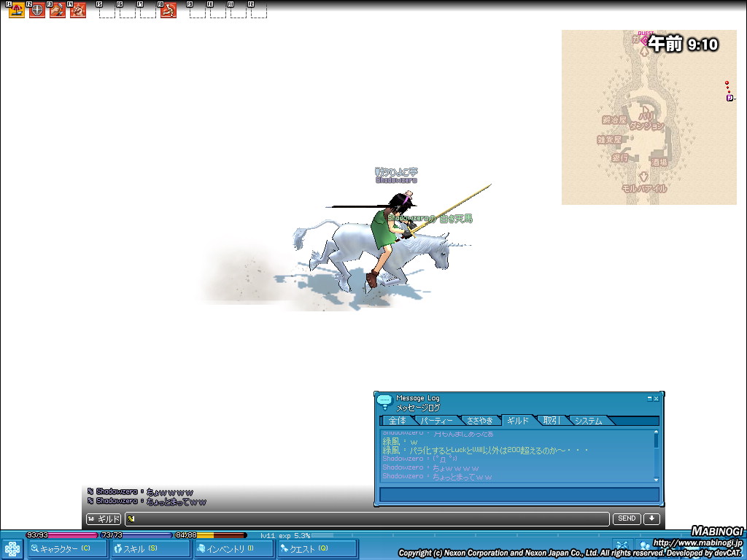The image size is (747, 560).
Task: Click Message Log scrollbar down arrow
Action: click(x=656, y=480)
